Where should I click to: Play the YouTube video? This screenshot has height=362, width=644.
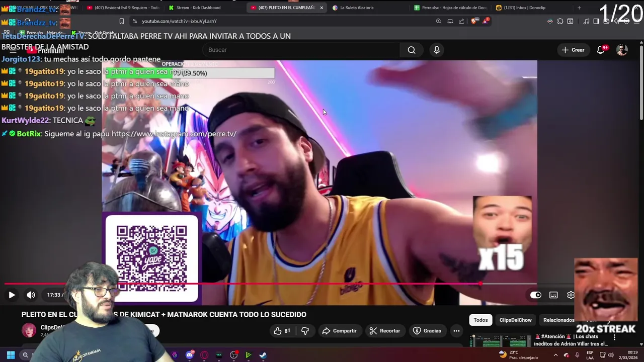[12, 295]
